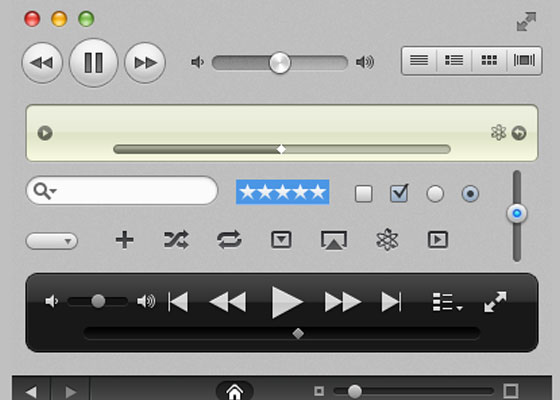
Task: Toggle shuffle icon
Action: [176, 240]
